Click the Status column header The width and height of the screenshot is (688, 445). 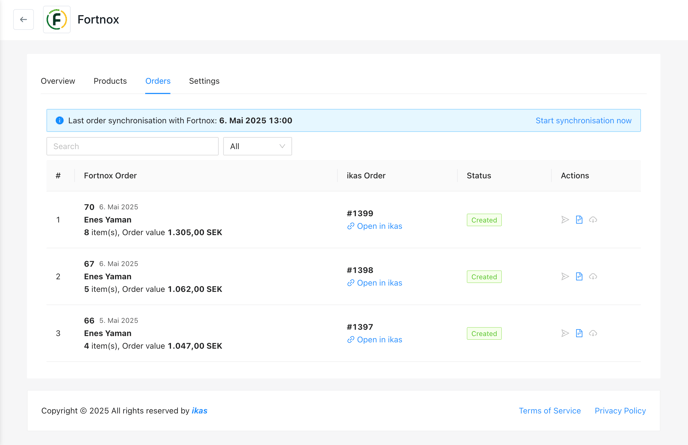(x=479, y=176)
